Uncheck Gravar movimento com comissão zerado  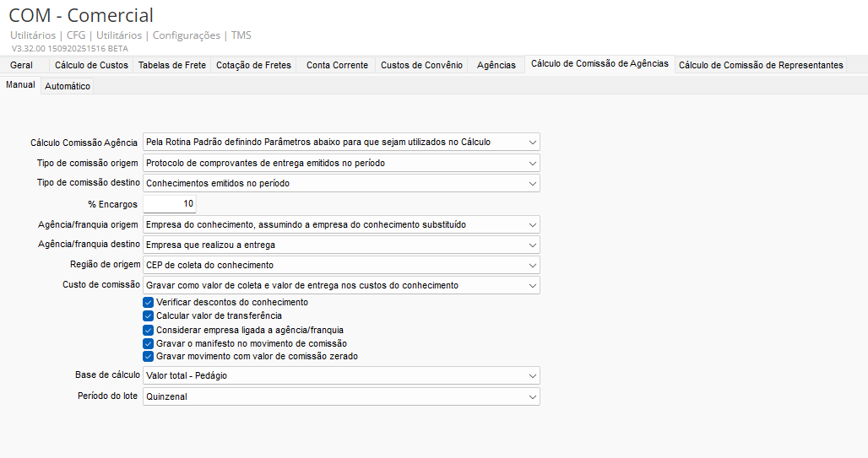(x=149, y=356)
